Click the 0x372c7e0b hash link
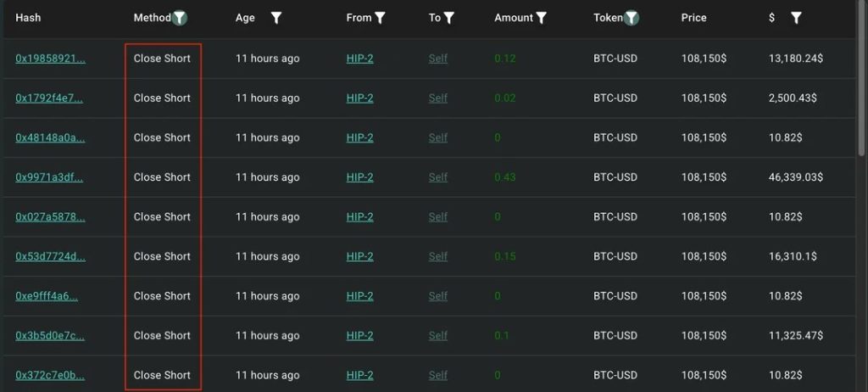Image resolution: width=868 pixels, height=392 pixels. click(x=50, y=375)
